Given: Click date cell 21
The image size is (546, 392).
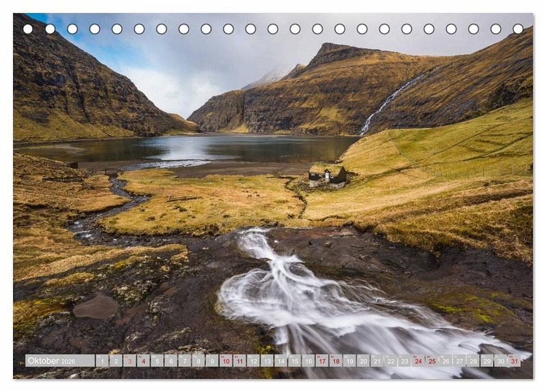Looking at the screenshot, I should pyautogui.click(x=377, y=361).
